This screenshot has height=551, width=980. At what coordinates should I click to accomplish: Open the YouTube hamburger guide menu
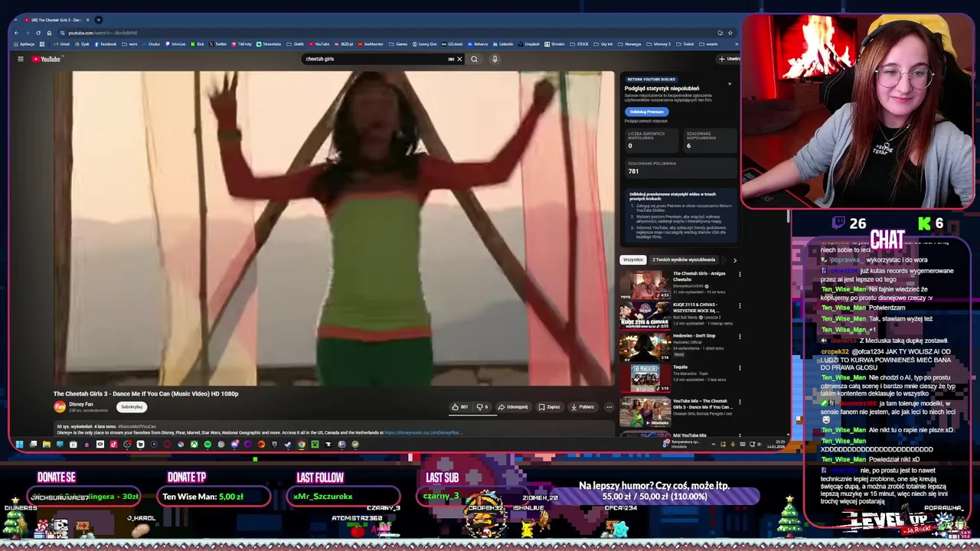pos(21,59)
